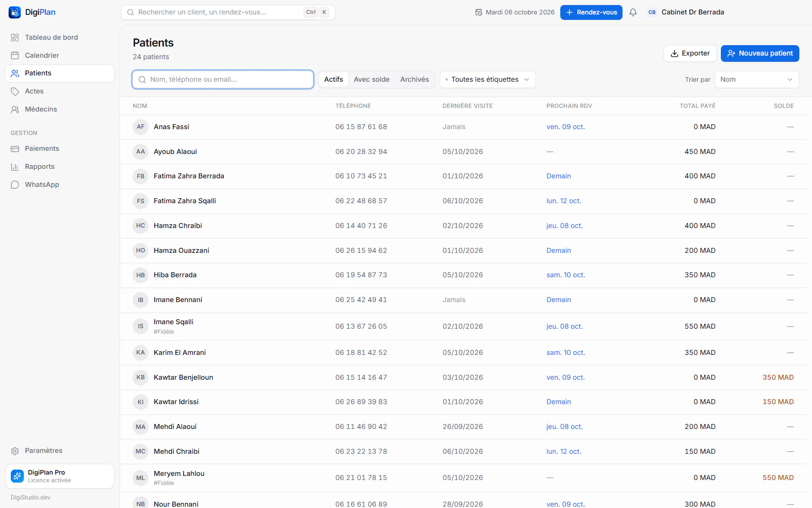Click the Paramètres gear icon
Screen dimensions: 812x508
click(15, 451)
